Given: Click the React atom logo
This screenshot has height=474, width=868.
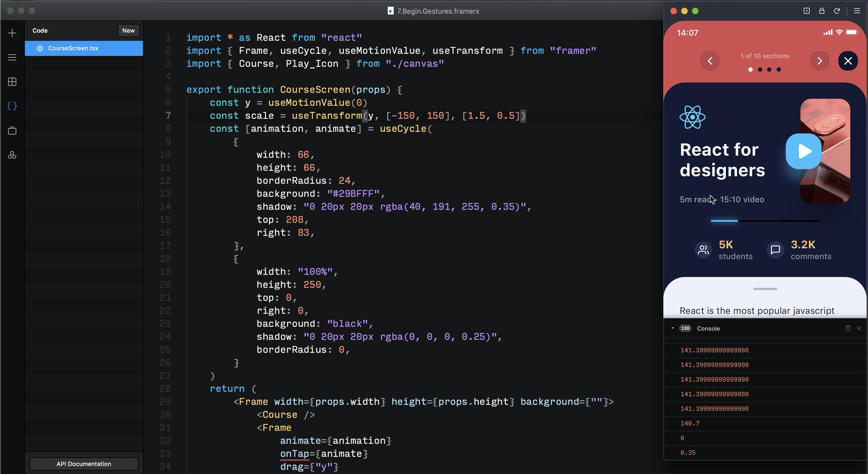Looking at the screenshot, I should 692,117.
